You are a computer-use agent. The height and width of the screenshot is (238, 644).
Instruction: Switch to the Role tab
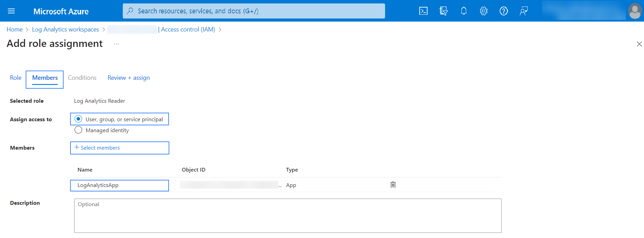tap(16, 78)
